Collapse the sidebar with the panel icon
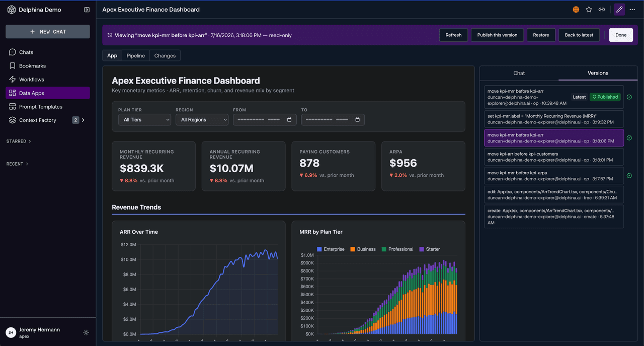Screen dimensions: 644x346 point(87,10)
